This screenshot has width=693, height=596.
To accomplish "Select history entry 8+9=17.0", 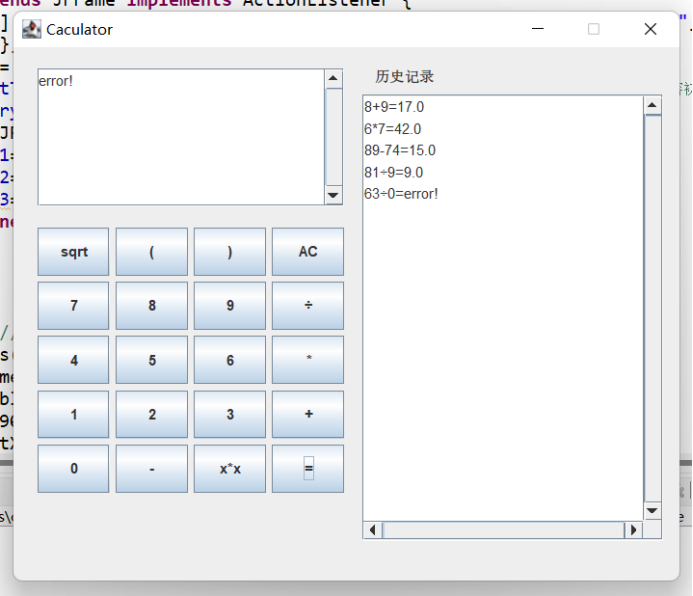I will 394,107.
